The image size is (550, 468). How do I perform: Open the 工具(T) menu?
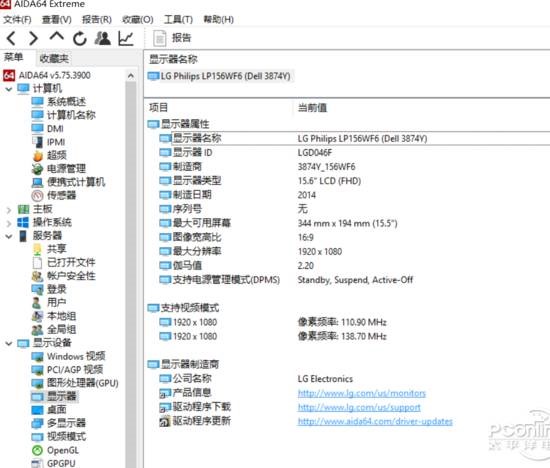coord(178,19)
